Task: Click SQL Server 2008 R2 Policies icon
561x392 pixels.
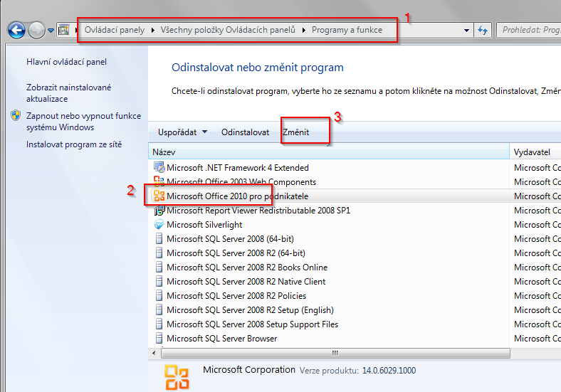Action: (x=159, y=296)
